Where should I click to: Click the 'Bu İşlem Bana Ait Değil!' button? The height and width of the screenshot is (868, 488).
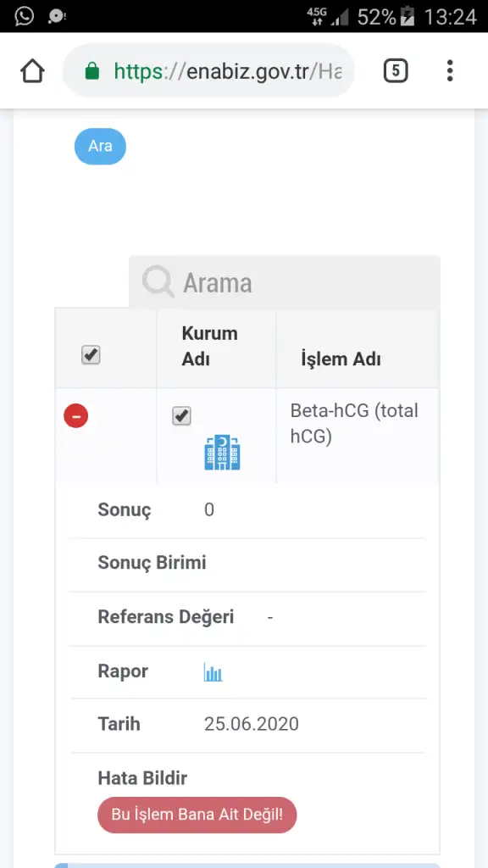coord(197,815)
